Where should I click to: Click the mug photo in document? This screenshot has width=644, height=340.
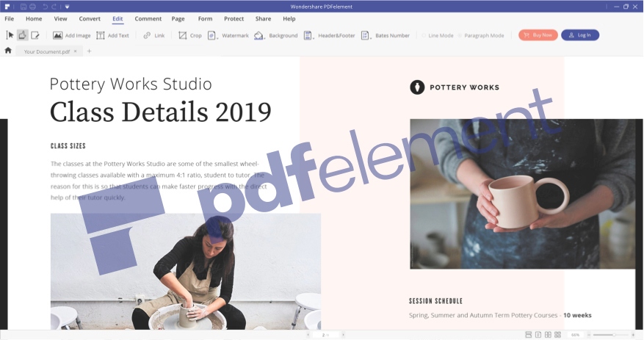coord(523,194)
